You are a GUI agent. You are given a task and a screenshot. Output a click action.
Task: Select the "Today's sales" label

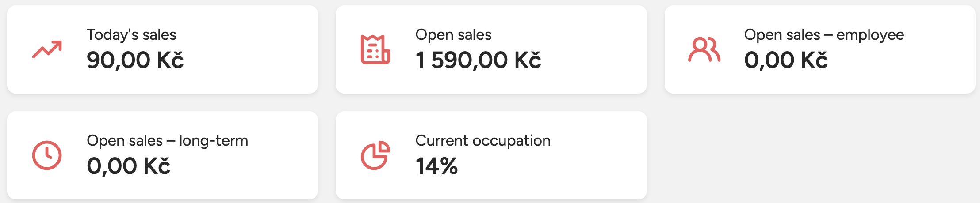[x=131, y=34]
